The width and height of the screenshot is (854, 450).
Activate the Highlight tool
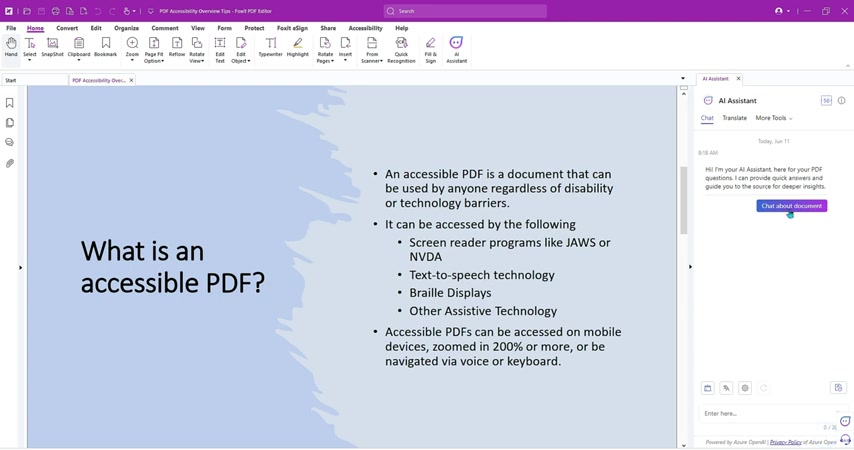(x=297, y=47)
